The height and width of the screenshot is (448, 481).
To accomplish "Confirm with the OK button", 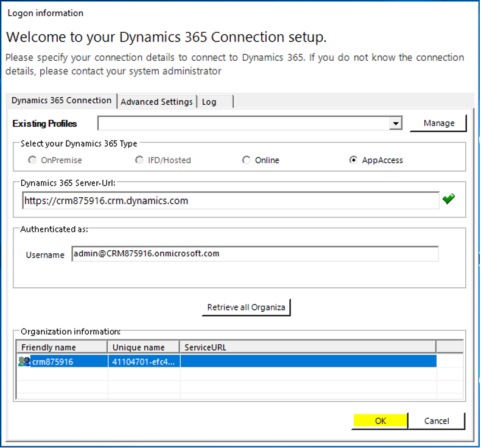I will coord(380,421).
